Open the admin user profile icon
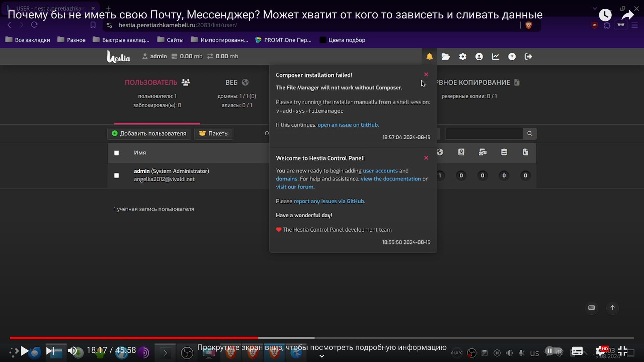The width and height of the screenshot is (644, 362). click(x=479, y=57)
